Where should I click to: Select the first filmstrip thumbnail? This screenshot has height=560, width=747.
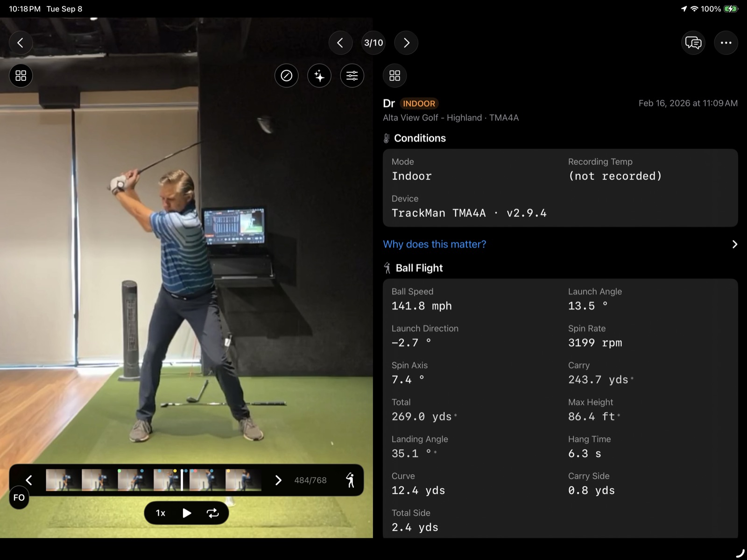pos(63,480)
